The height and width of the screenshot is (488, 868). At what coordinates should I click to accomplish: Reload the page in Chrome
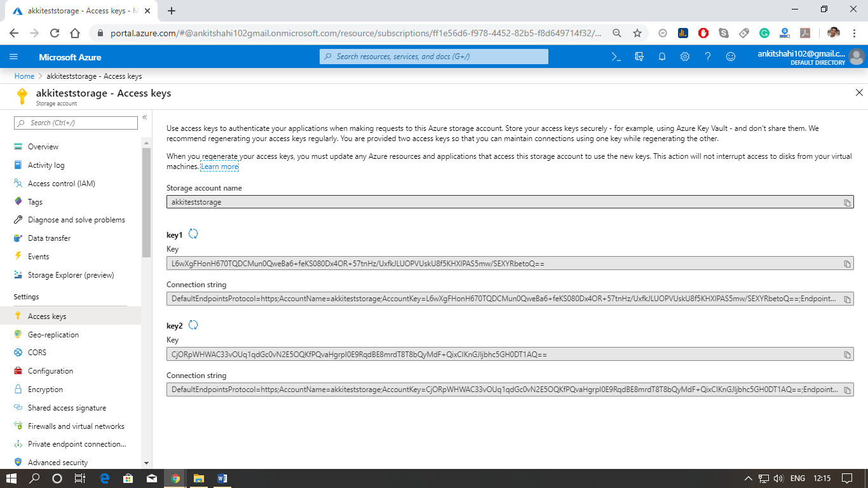[55, 33]
